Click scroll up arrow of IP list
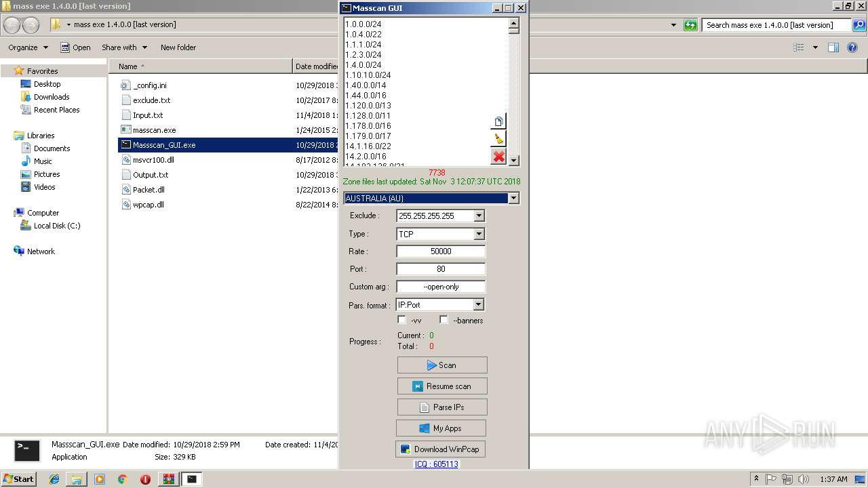The image size is (868, 488). pos(513,23)
